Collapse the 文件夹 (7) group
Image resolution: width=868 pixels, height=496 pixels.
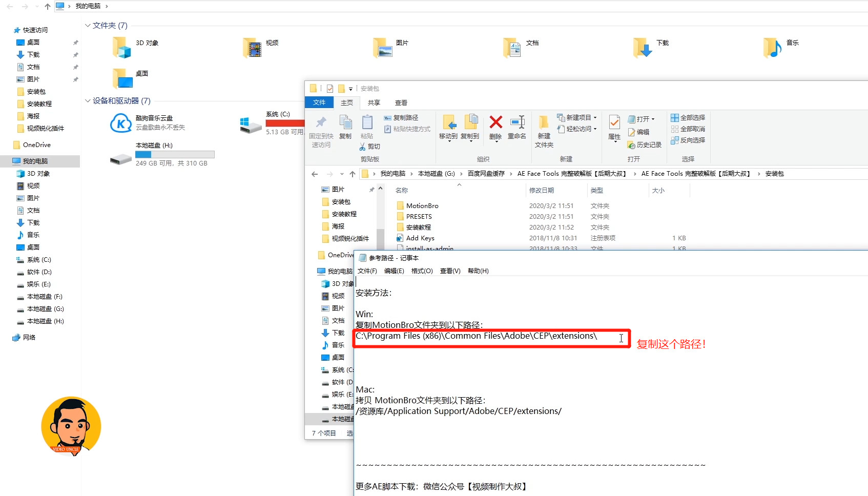88,25
